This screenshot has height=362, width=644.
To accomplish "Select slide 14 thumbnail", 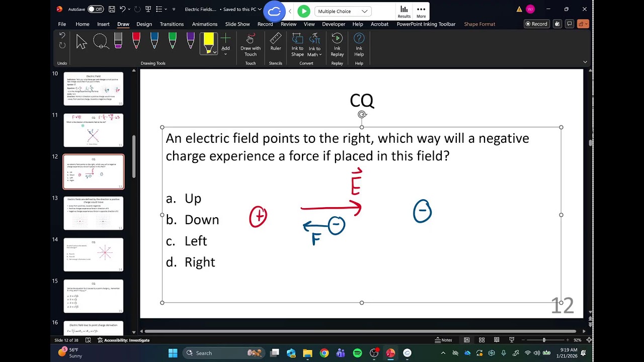I will (94, 254).
